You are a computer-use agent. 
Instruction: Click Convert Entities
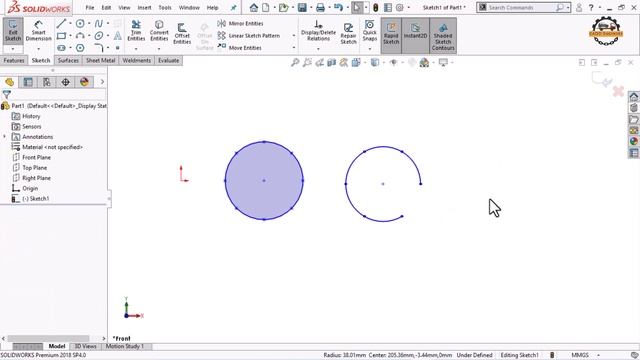(159, 31)
